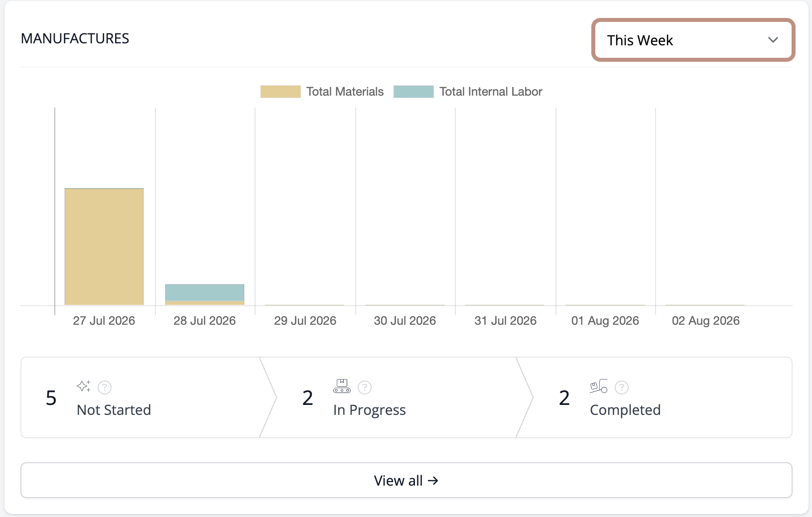Click the arrow icon beside View all
Screen dimensions: 812x517
click(433, 481)
